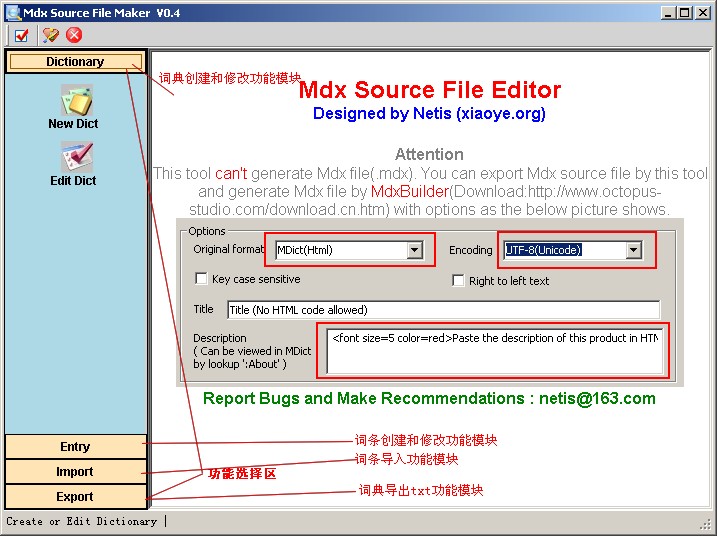Click the window resize grip corner
The height and width of the screenshot is (536, 717).
tap(706, 525)
